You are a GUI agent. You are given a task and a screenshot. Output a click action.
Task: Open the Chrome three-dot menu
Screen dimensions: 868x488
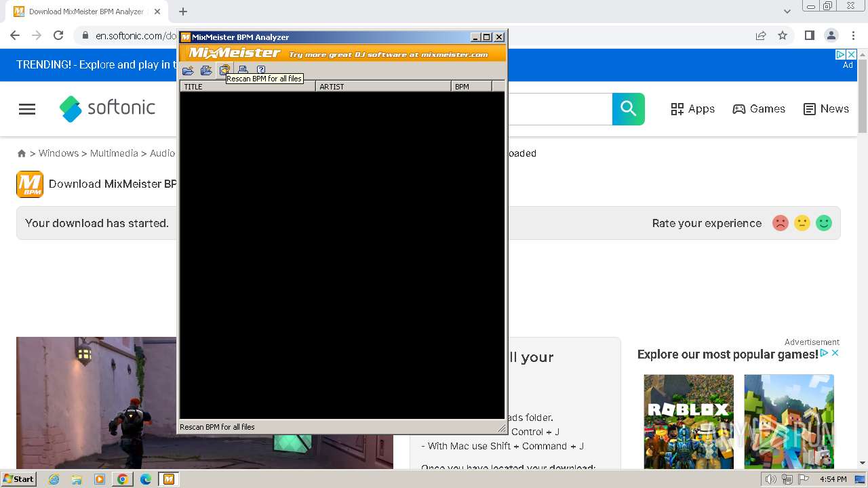[853, 35]
